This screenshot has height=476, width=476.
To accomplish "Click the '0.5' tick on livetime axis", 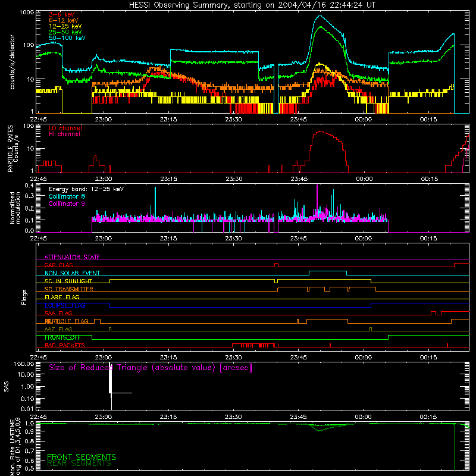I will pos(29,468).
